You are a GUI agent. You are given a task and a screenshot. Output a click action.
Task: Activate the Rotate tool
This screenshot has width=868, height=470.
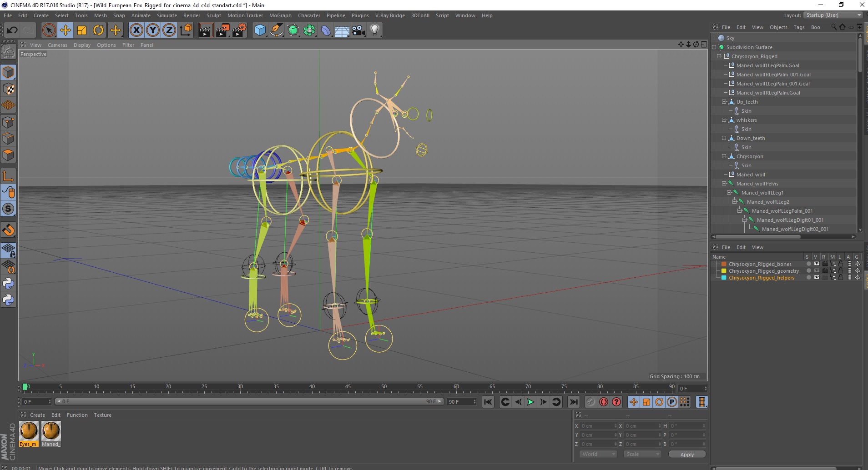pos(98,30)
